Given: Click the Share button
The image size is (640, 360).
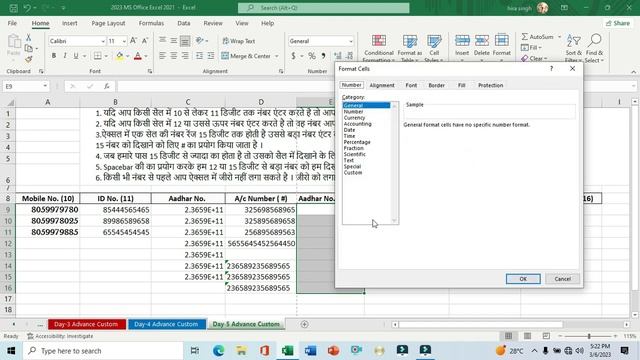Looking at the screenshot, I should tap(618, 23).
